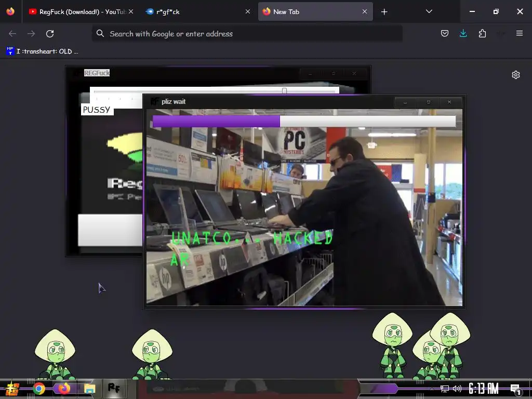Open network status tray icon

click(445, 389)
